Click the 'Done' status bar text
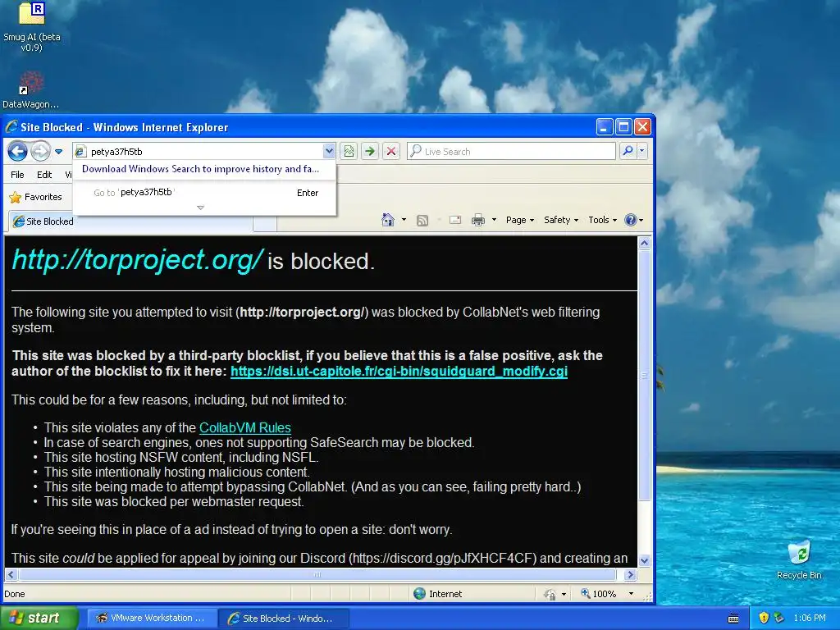840x630 pixels. (15, 594)
